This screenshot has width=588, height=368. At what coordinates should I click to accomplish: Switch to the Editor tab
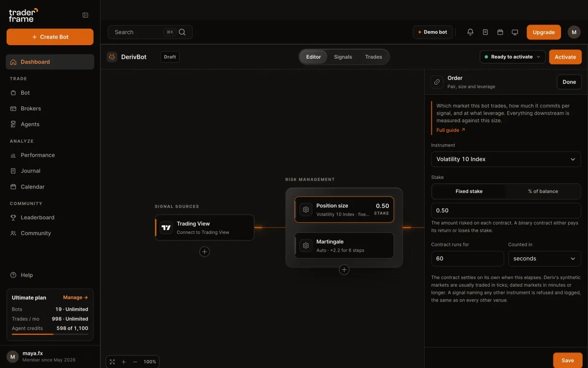click(313, 57)
